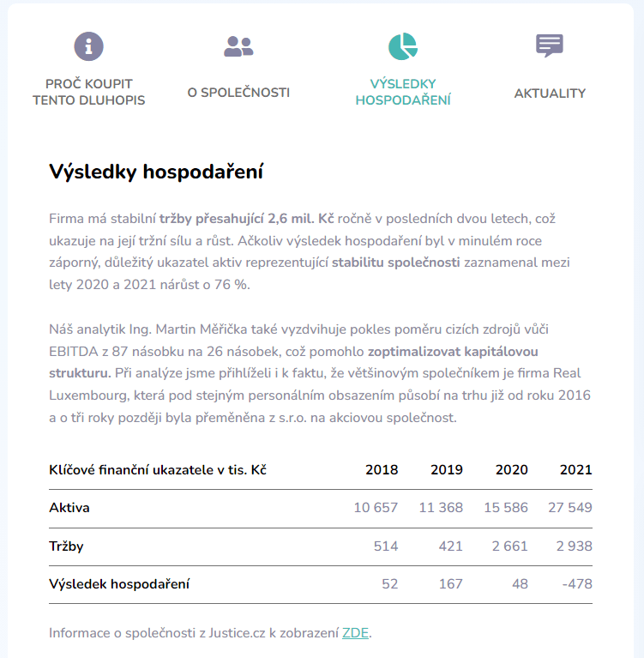Screen dimensions: 644x658
Task: Switch to the 'O společnosti' tab
Action: [238, 93]
